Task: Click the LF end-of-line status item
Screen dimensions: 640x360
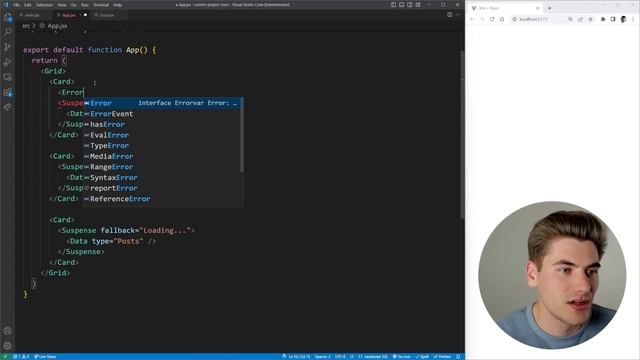Action: pos(351,356)
